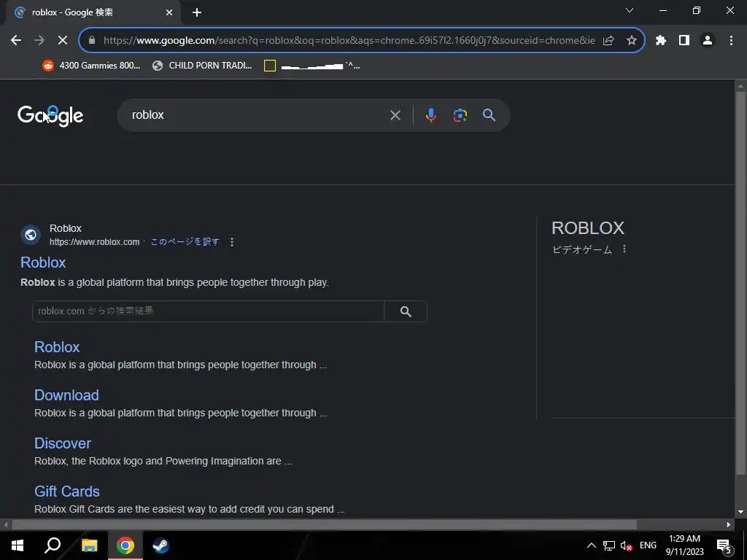Viewport: 747px width, 560px height.
Task: Click the Chrome taskbar icon
Action: 125,545
